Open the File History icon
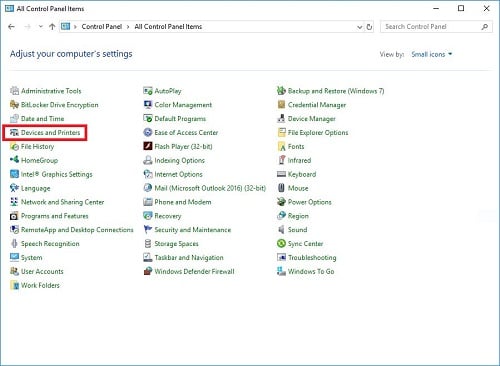The width and height of the screenshot is (500, 366). [14, 146]
